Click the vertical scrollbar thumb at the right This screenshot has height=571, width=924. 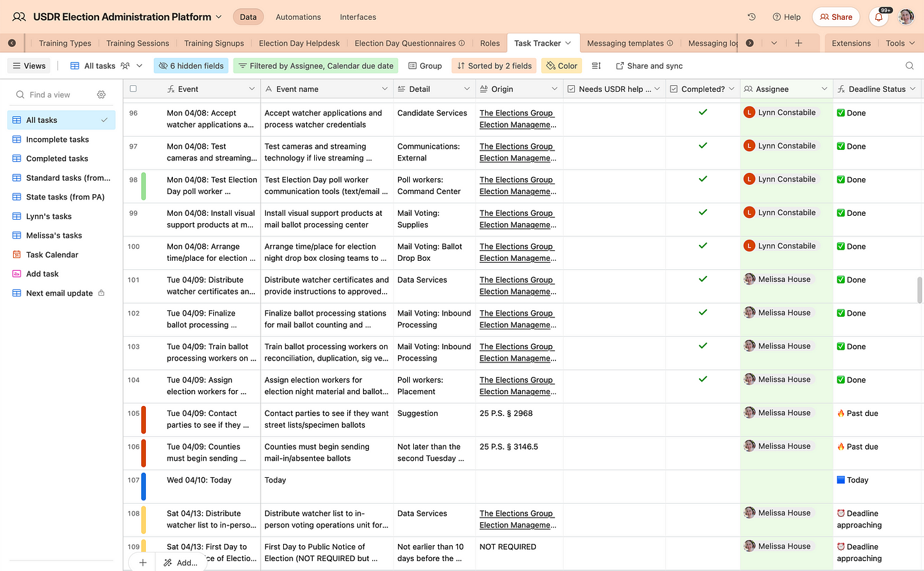tap(919, 289)
